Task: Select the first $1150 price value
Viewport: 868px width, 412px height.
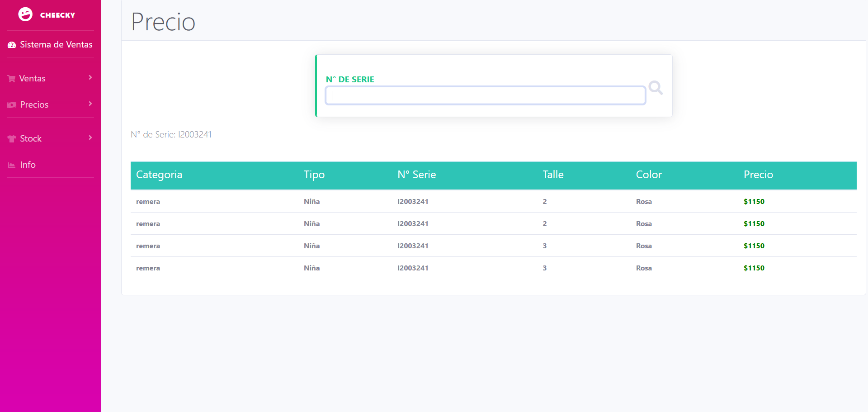Action: point(754,201)
